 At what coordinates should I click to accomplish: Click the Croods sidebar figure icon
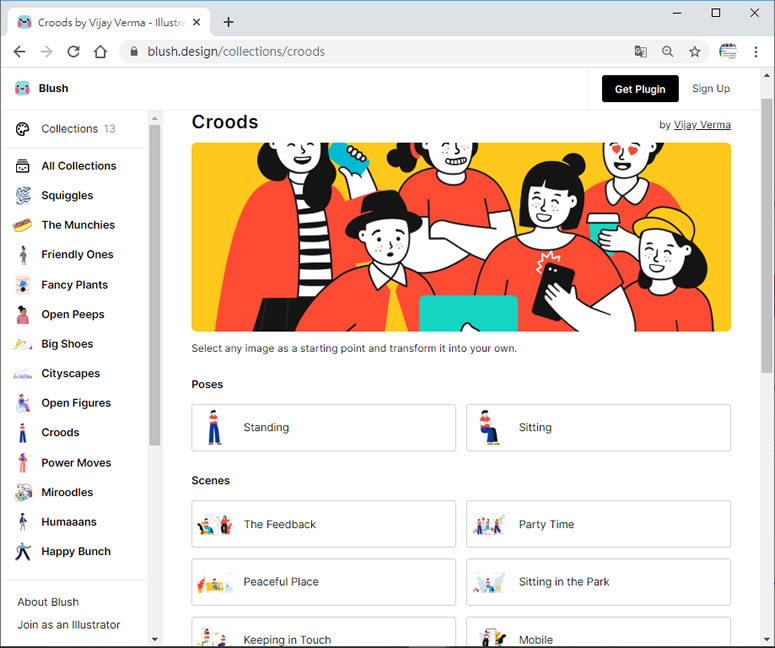coord(23,433)
